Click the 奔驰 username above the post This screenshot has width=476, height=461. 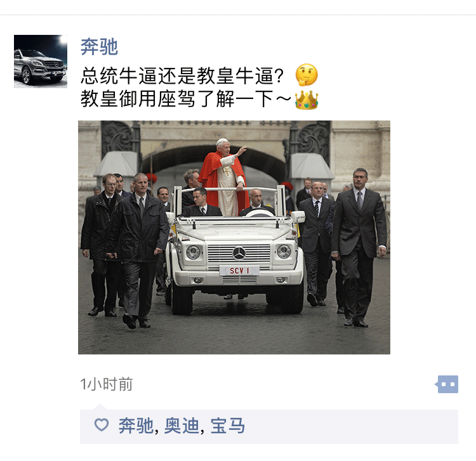click(x=99, y=47)
